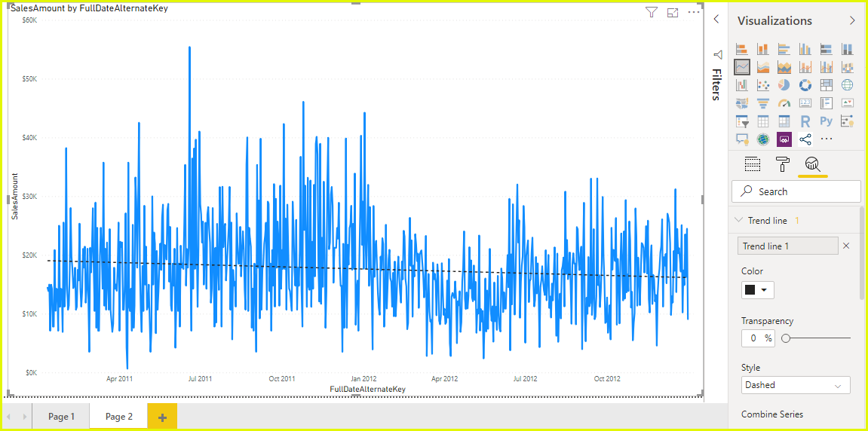868x431 pixels.
Task: Switch to the Fields pane tab
Action: pos(752,164)
